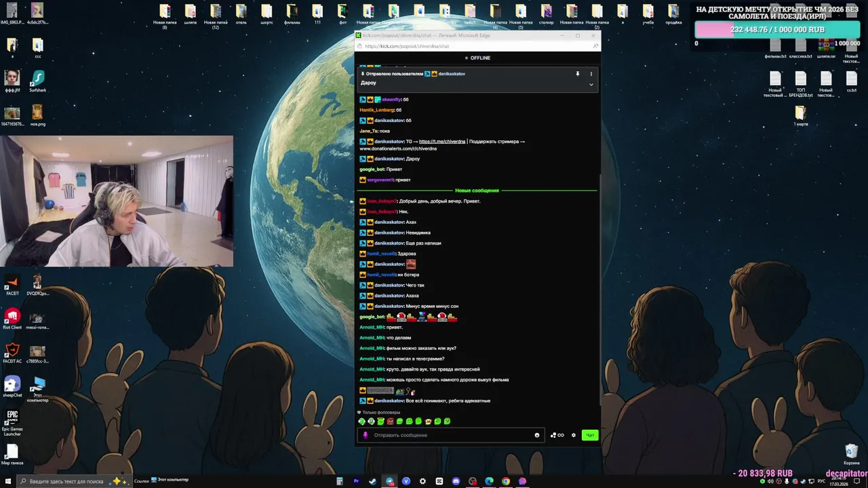Open notification center in system tray

pos(856,481)
